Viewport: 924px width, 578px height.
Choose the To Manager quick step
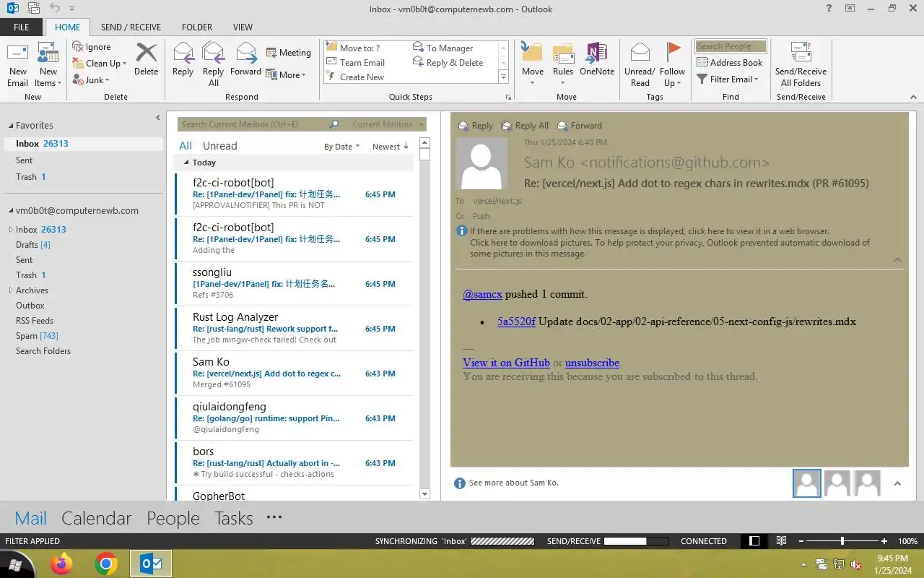443,48
